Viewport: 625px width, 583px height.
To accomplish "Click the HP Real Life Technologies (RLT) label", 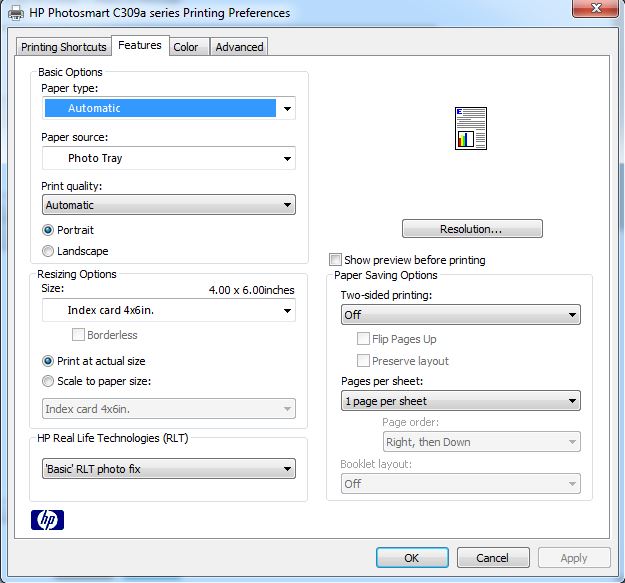I will [x=112, y=438].
